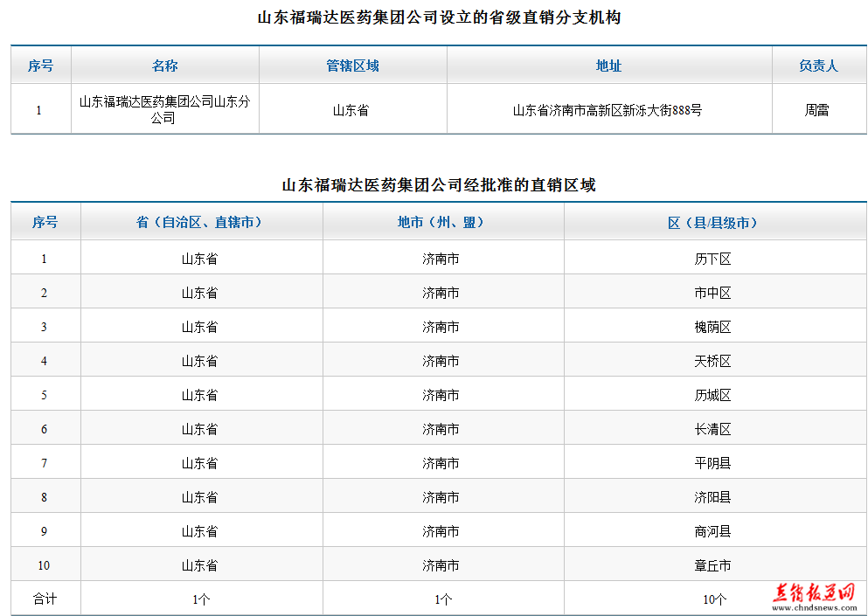Select 山东省 in the 章丘市 row
The width and height of the screenshot is (868, 616).
pos(200,565)
